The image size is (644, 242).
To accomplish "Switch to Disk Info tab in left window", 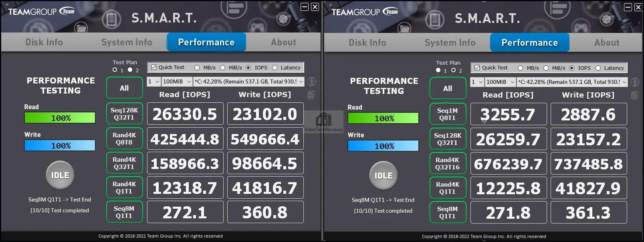I will [44, 42].
